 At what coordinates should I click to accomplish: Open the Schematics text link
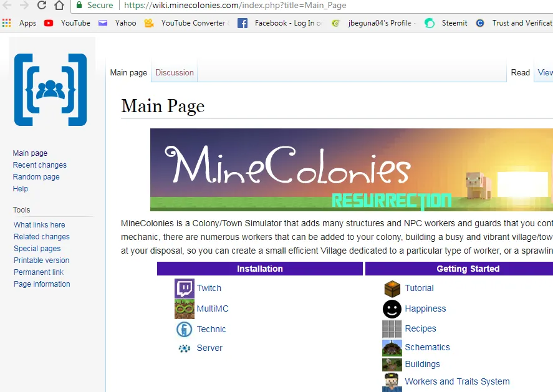click(x=428, y=347)
